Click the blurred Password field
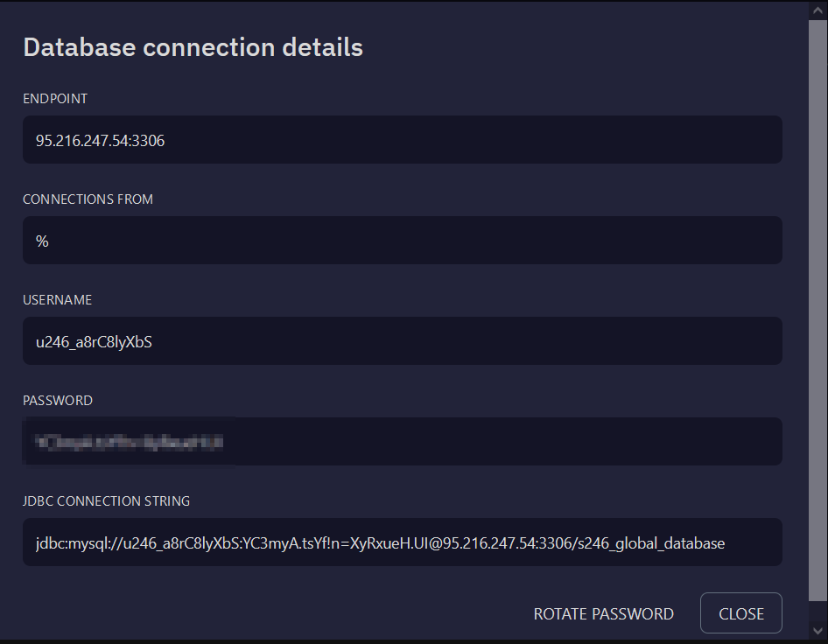828x644 pixels. pos(402,442)
